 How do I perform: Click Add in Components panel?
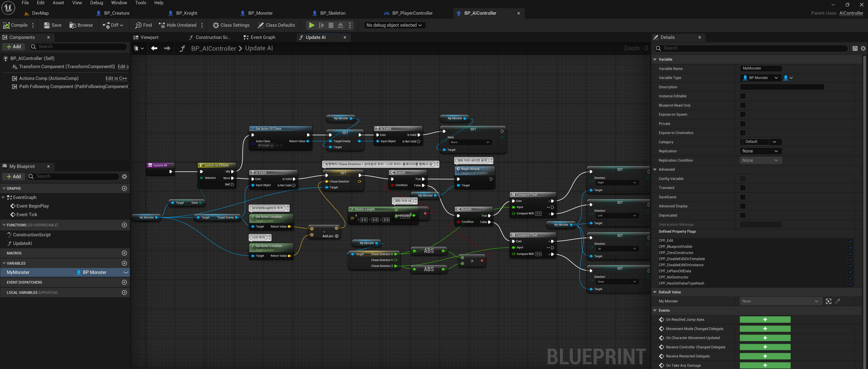click(13, 47)
